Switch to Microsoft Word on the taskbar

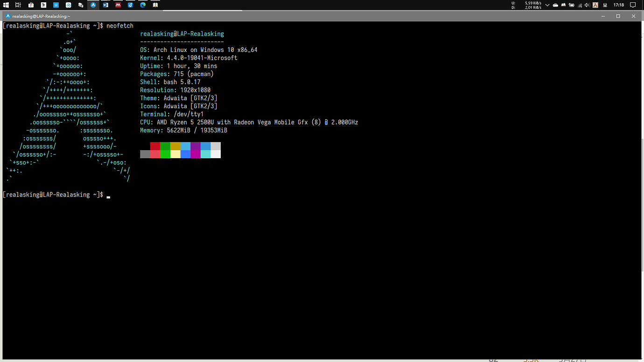click(105, 5)
